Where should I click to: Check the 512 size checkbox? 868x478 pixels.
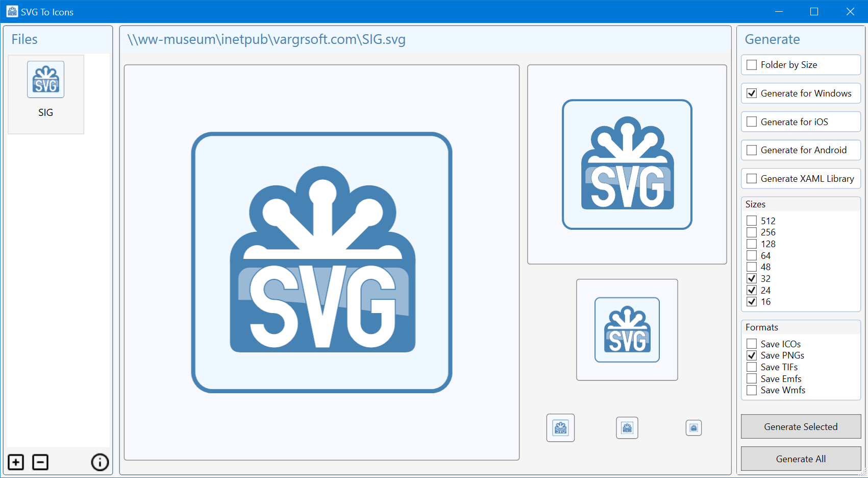point(752,221)
